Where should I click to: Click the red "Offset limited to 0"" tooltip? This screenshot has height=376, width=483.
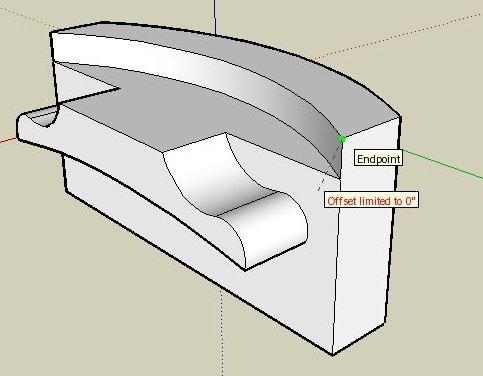pyautogui.click(x=372, y=201)
